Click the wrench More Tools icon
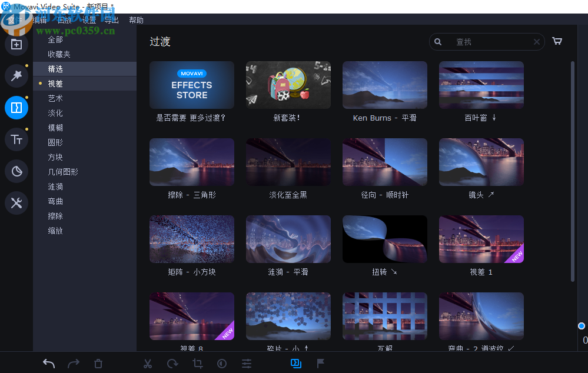 point(16,203)
